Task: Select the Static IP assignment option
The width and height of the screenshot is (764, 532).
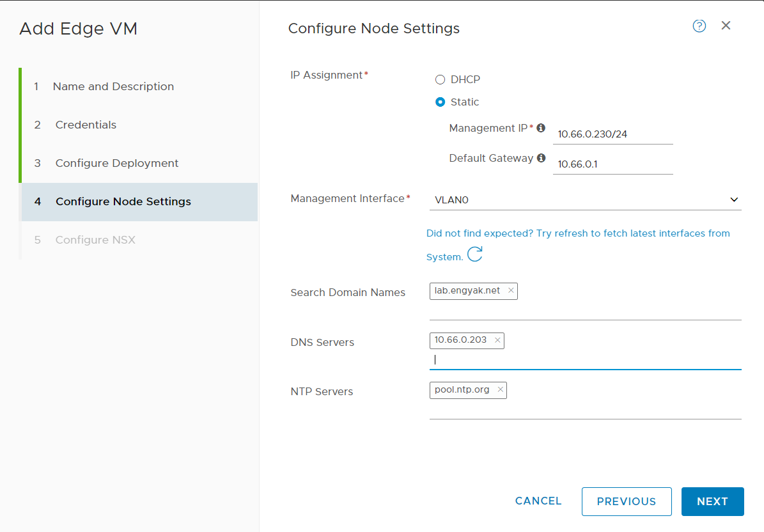Action: click(440, 102)
